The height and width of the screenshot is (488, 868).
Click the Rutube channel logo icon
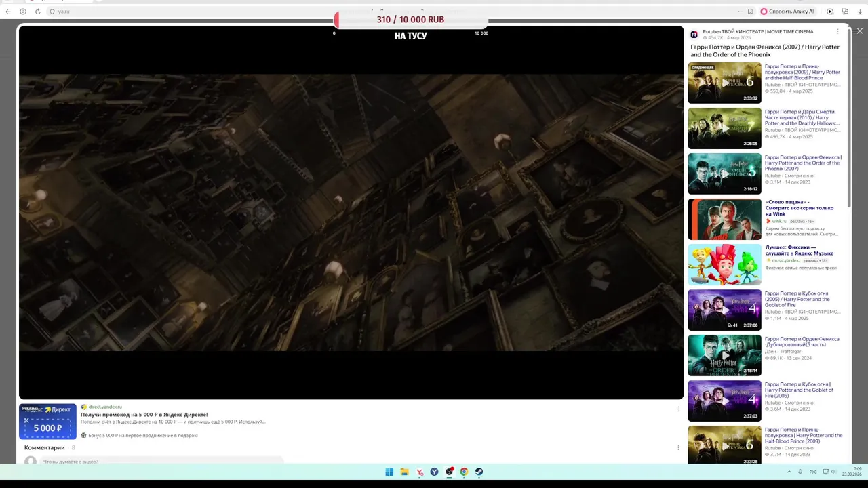(694, 35)
